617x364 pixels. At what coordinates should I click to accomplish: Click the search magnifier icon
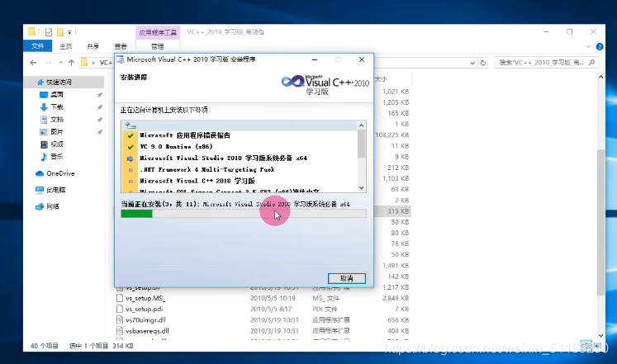pyautogui.click(x=592, y=62)
